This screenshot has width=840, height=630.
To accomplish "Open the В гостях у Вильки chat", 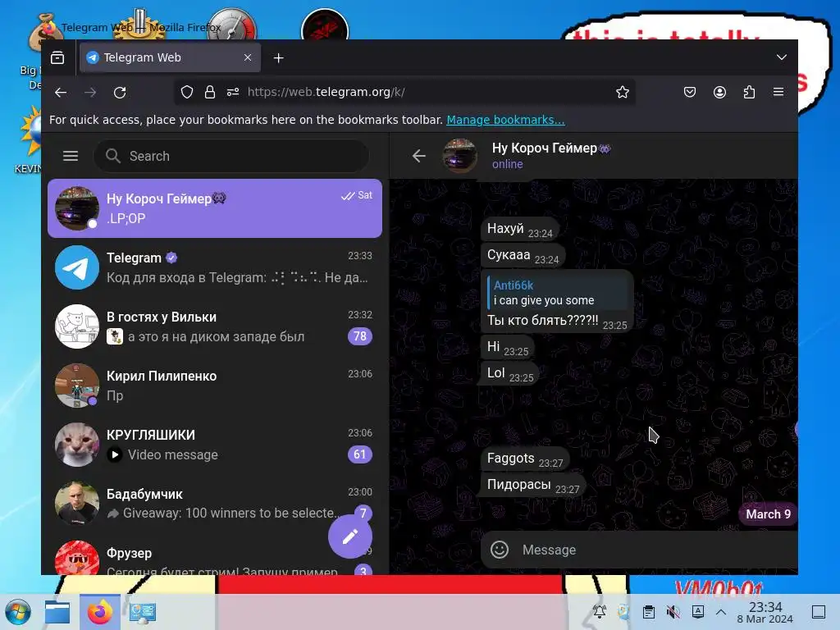I will point(215,326).
